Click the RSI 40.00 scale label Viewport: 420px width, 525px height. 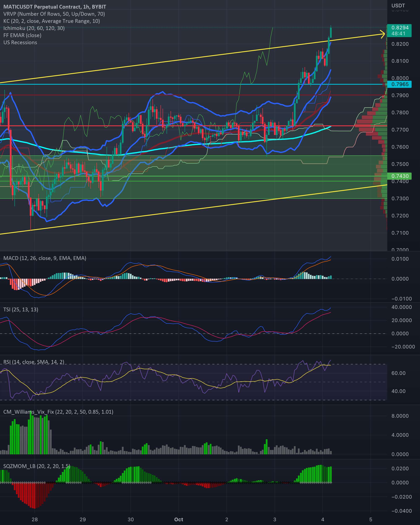[398, 391]
